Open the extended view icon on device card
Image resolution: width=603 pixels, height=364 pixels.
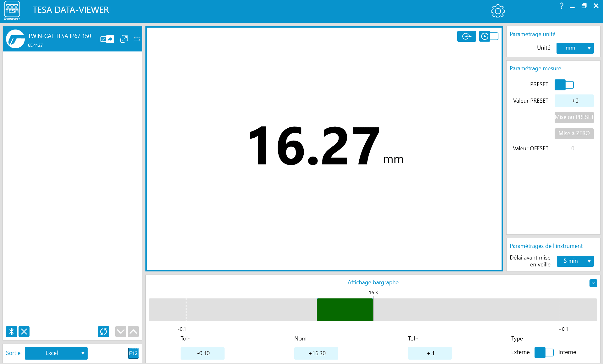pyautogui.click(x=124, y=39)
